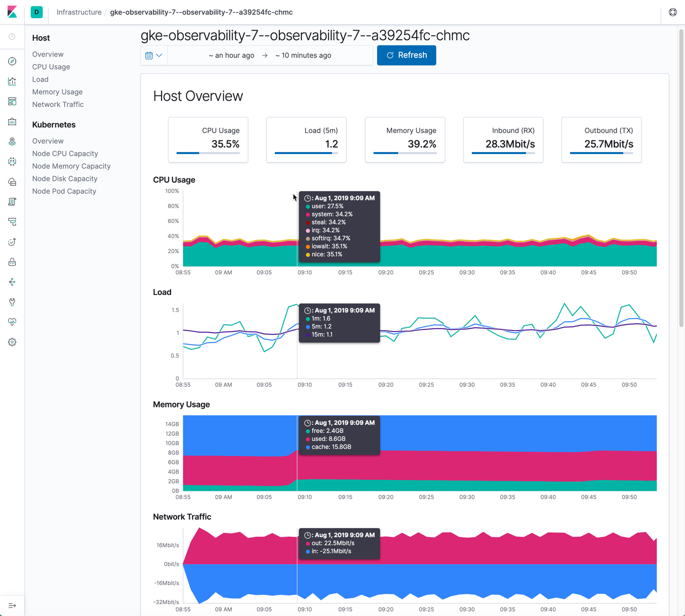Open the date quick-select calendar dropdown
Viewport: 685px width, 616px height.
point(153,55)
